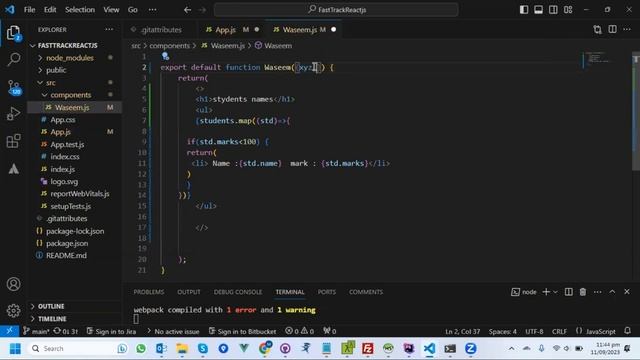Screen dimensions: 640x360
Task: Change the CRLF end of line setting
Action: pyautogui.click(x=559, y=331)
